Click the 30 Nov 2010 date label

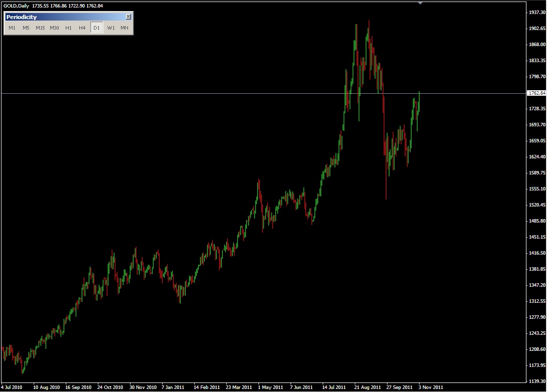click(x=143, y=387)
